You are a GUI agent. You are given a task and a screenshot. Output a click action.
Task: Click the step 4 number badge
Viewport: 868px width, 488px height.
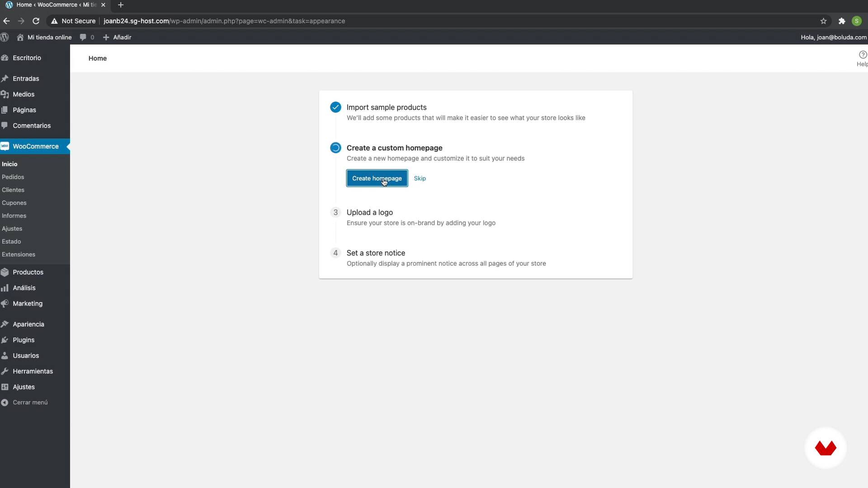(x=335, y=253)
